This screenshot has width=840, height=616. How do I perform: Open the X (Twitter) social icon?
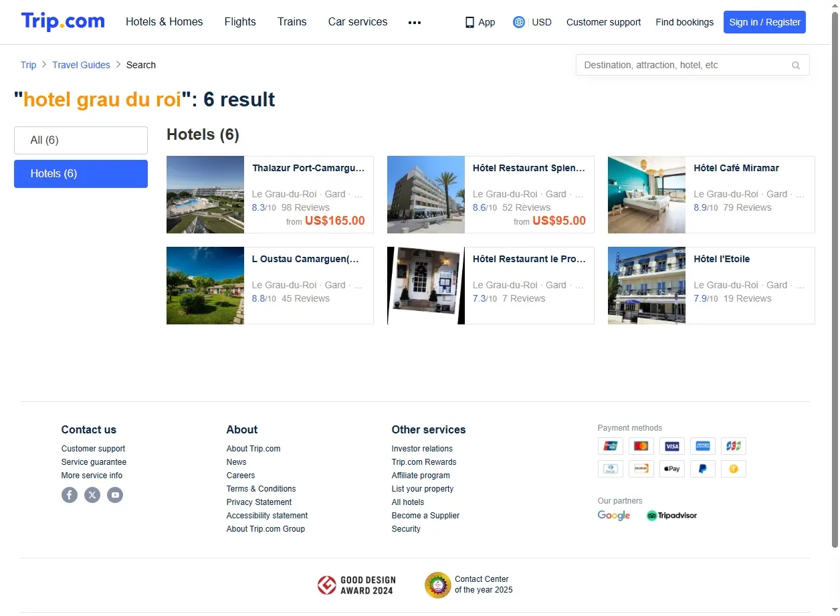pos(92,495)
